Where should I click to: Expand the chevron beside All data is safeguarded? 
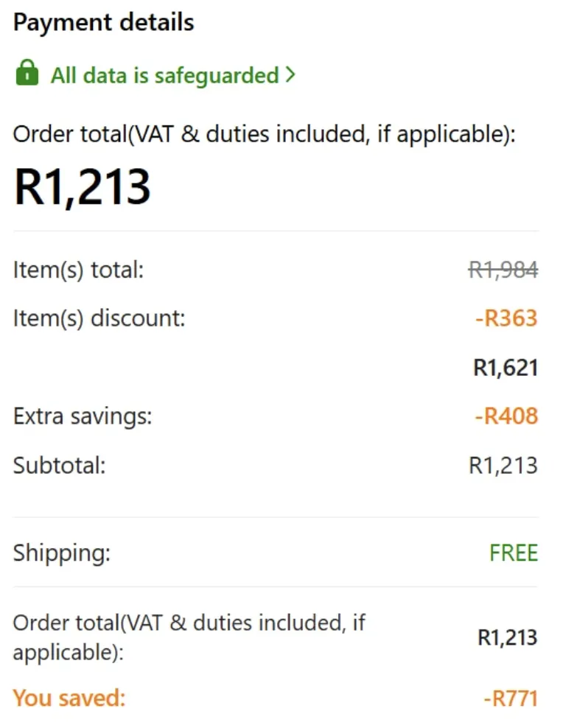290,74
